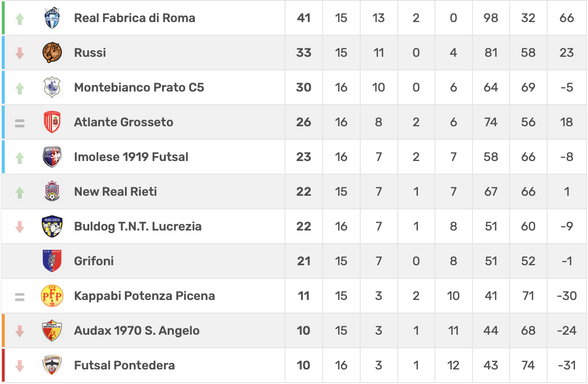Screen dimensions: 588x384
Task: Open the Montebianco Prato C5 crest
Action: (52, 87)
